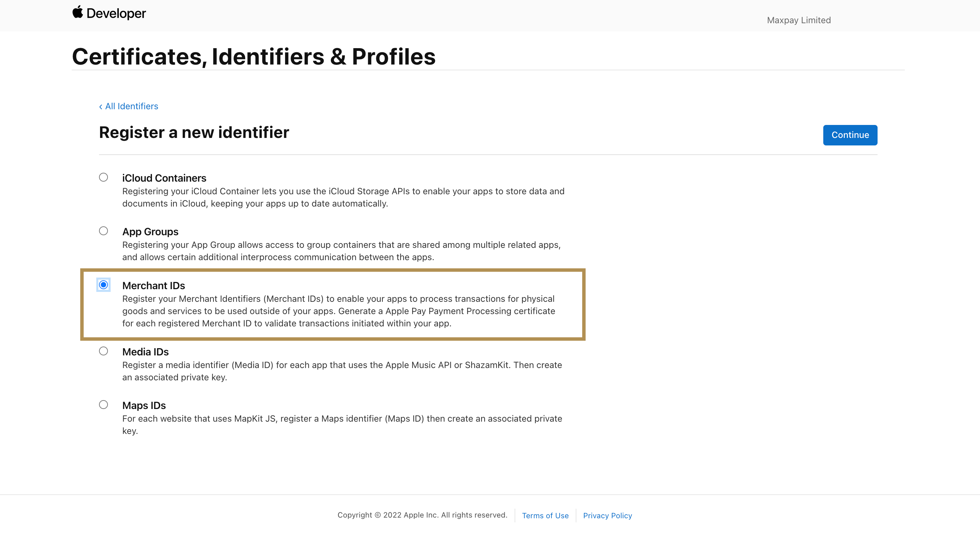Click the Register a new identifier heading
This screenshot has width=980, height=536.
[194, 132]
